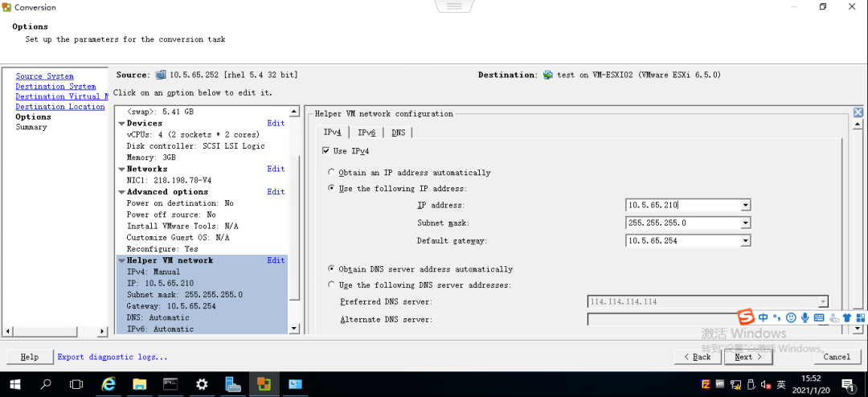Open File Explorer from the taskbar
This screenshot has height=397, width=868.
coord(139,384)
